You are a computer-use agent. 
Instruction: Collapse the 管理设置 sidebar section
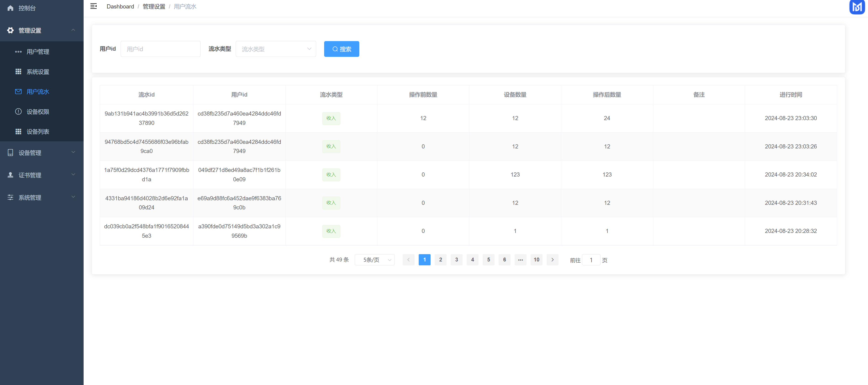[42, 30]
